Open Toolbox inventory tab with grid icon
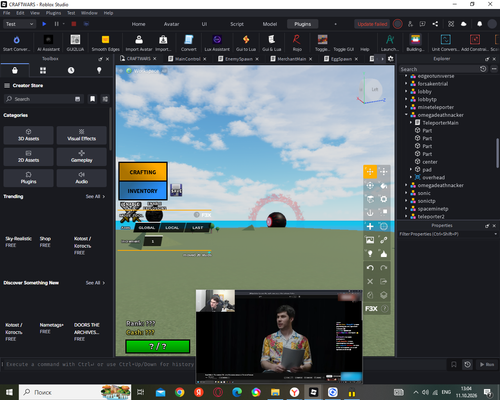 [x=43, y=70]
